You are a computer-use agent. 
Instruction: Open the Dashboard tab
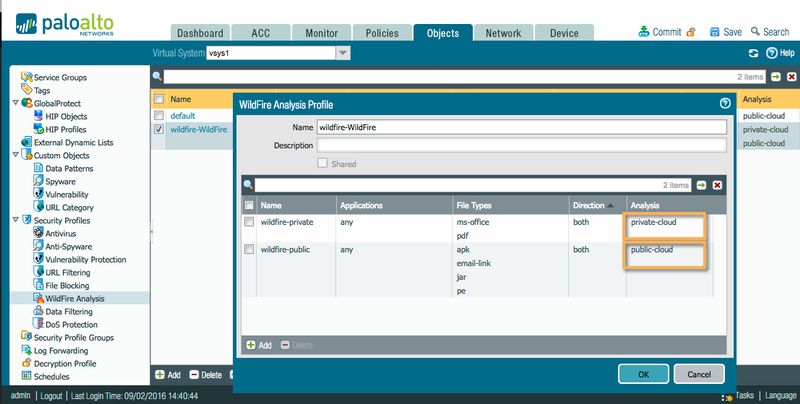[200, 33]
